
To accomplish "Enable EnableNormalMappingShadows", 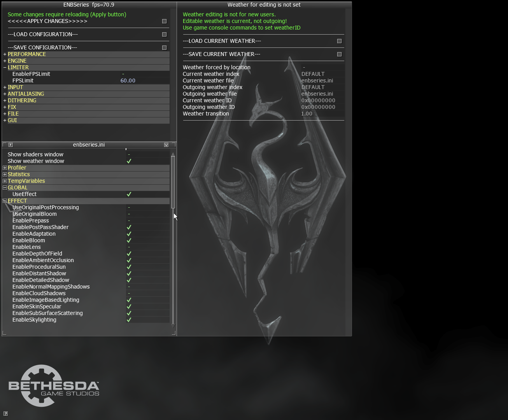I will pos(148,287).
